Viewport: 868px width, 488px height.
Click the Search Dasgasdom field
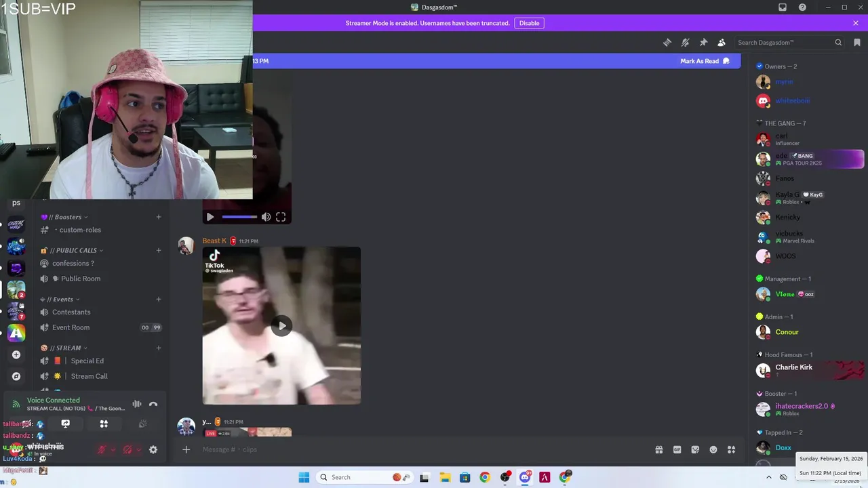coord(789,42)
